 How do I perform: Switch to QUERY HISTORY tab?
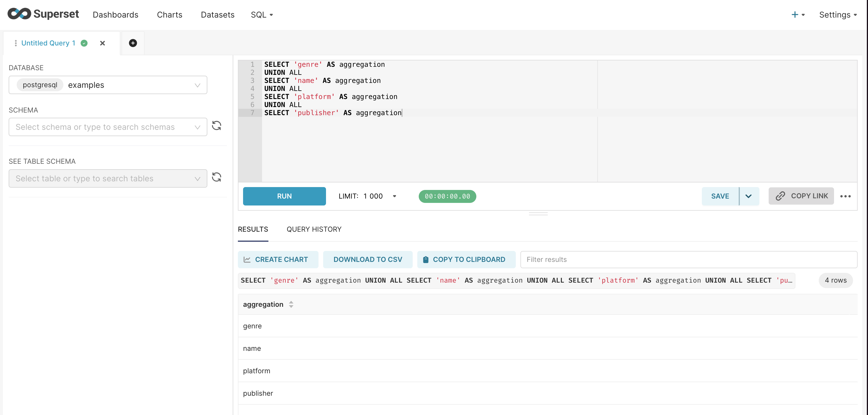314,229
